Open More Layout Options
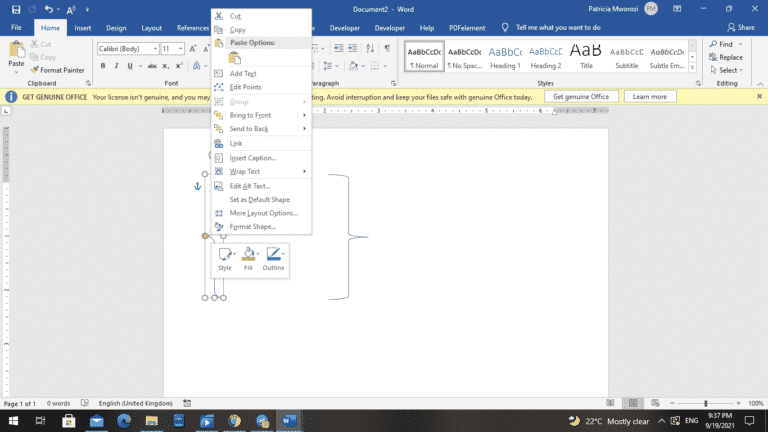 (x=261, y=213)
